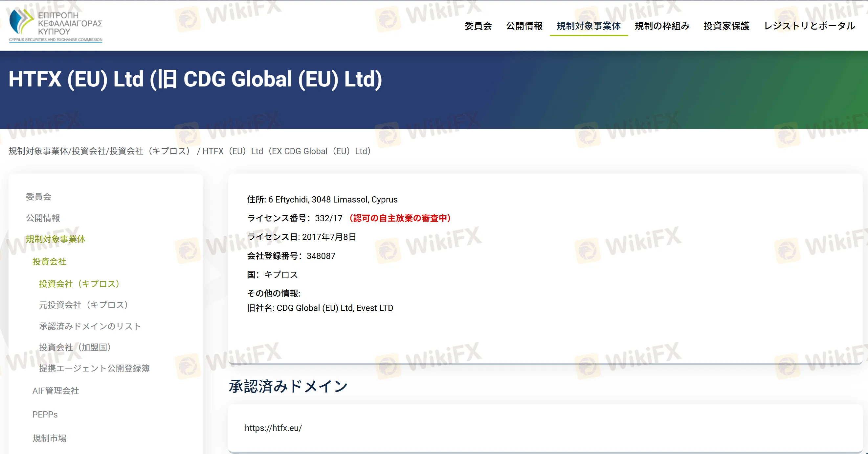Screen dimensions: 868x454
Task: Click the 公開情報 link in the sidebar
Action: click(43, 218)
